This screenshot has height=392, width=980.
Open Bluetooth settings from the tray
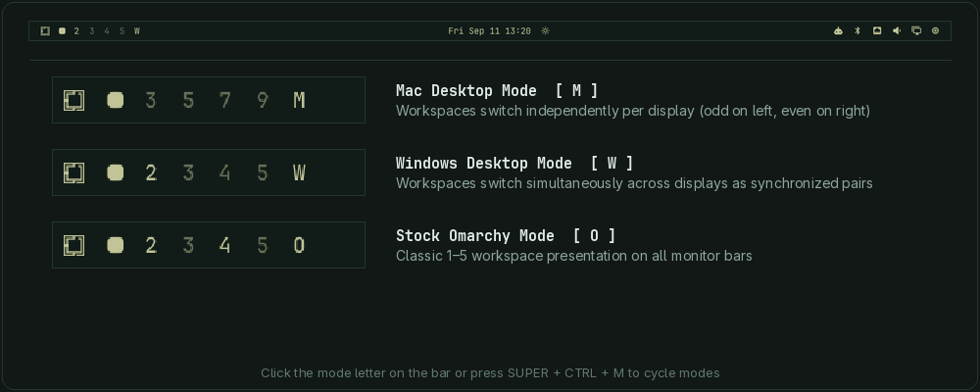pyautogui.click(x=857, y=30)
